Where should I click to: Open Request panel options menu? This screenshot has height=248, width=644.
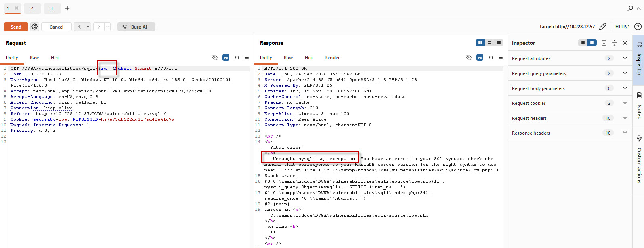[x=247, y=58]
